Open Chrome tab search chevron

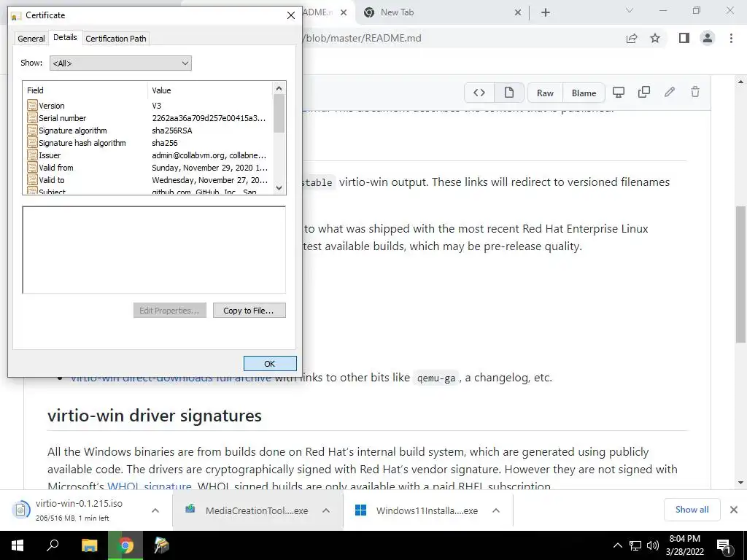pos(630,10)
